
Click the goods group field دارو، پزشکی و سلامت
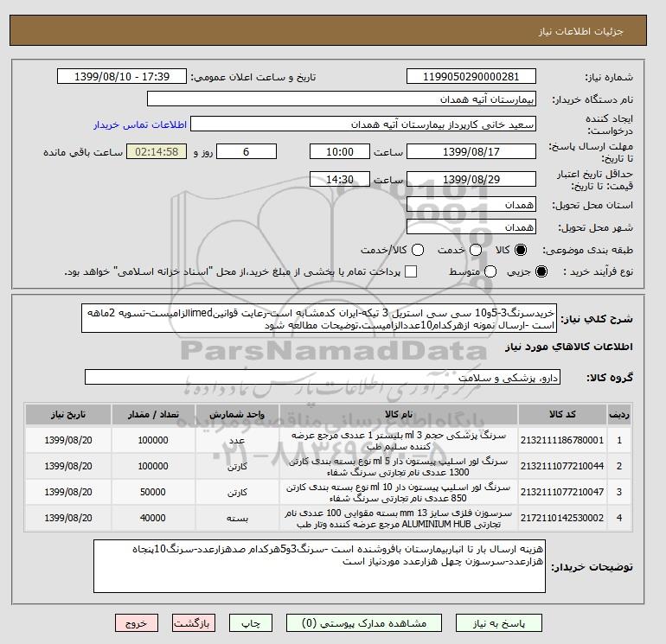(323, 377)
